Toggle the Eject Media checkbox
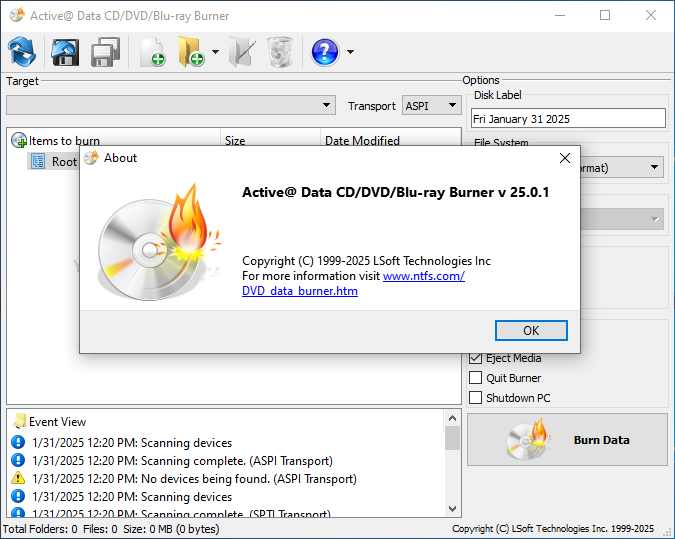 [x=475, y=358]
